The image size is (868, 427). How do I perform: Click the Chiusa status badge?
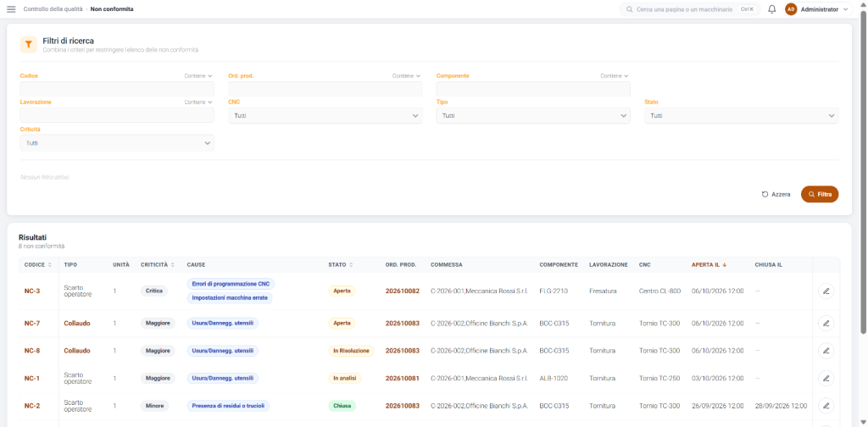point(342,406)
